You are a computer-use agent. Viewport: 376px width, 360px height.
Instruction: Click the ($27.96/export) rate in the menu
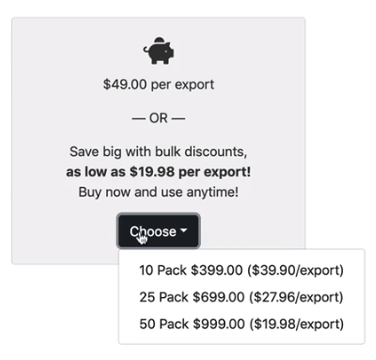click(296, 297)
